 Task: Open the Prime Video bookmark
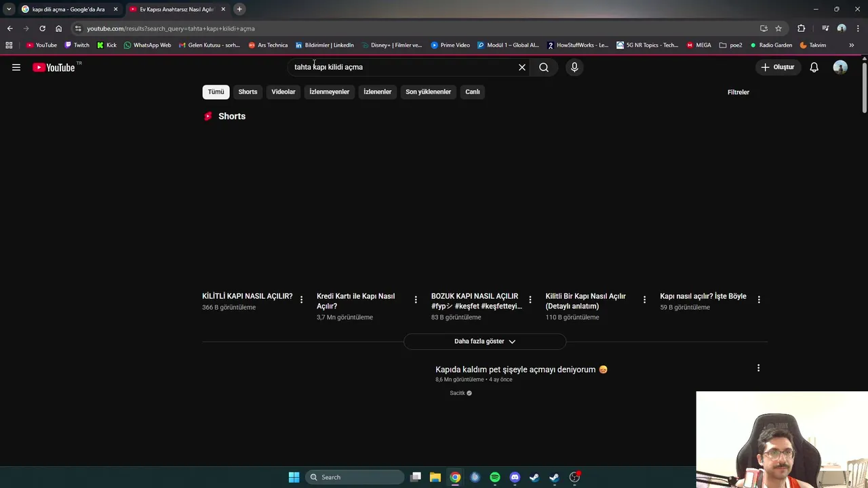pos(450,45)
